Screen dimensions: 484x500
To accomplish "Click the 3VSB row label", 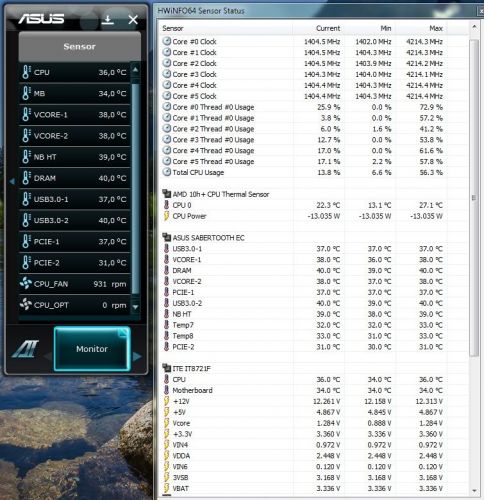I will (x=180, y=477).
